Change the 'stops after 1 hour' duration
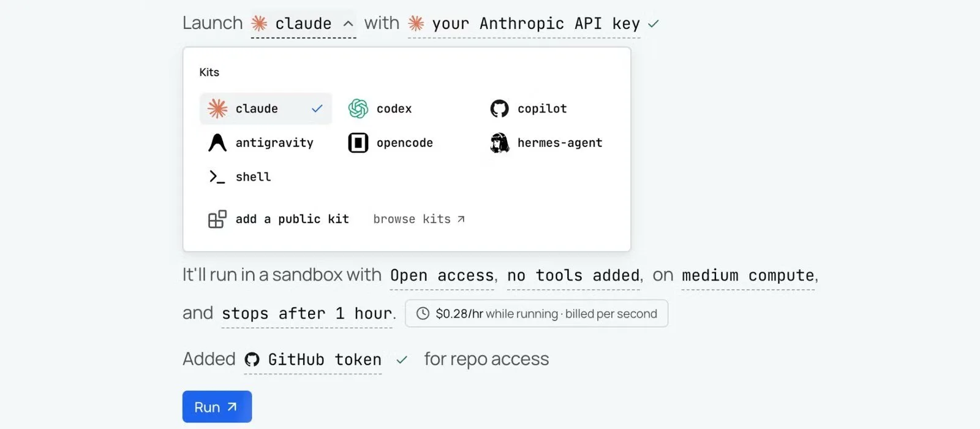 [307, 314]
